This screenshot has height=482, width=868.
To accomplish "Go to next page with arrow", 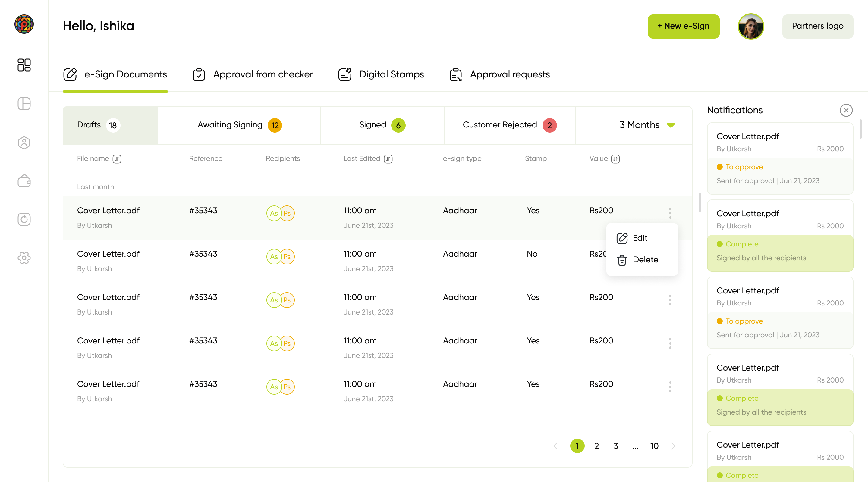I will [x=673, y=446].
